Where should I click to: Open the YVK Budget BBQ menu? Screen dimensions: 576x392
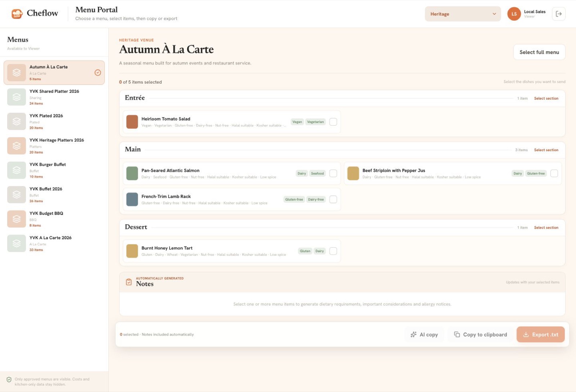click(x=54, y=219)
